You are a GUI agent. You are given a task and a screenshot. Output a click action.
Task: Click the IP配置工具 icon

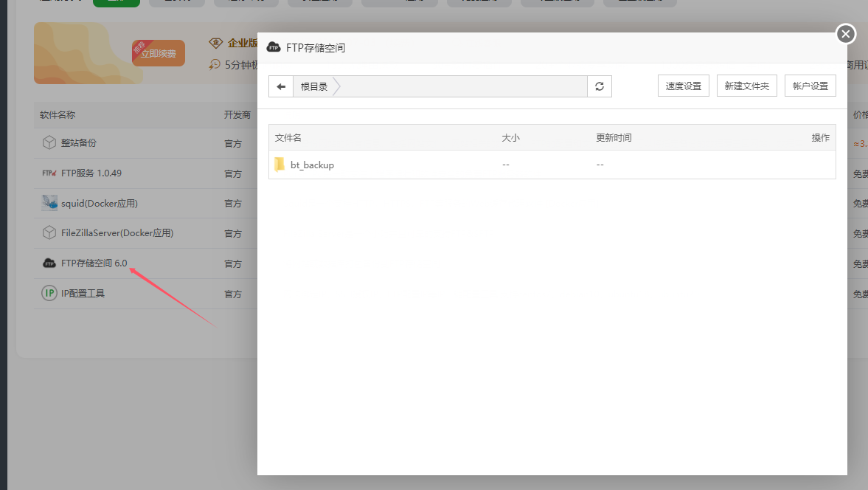[49, 293]
